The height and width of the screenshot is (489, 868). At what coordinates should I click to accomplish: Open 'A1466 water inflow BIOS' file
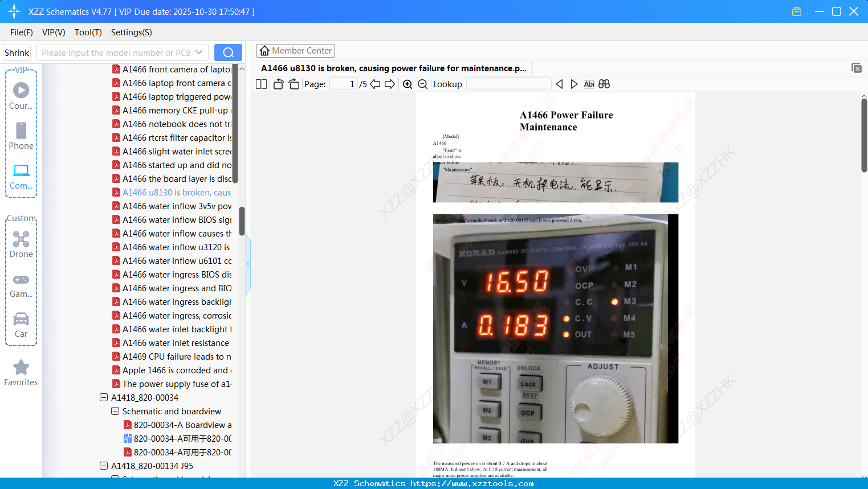tap(172, 219)
